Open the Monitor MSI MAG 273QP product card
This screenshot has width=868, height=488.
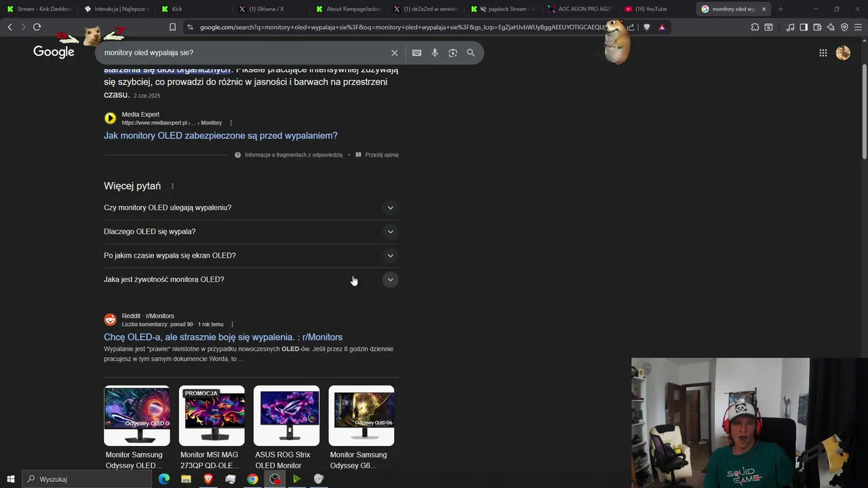tap(212, 428)
